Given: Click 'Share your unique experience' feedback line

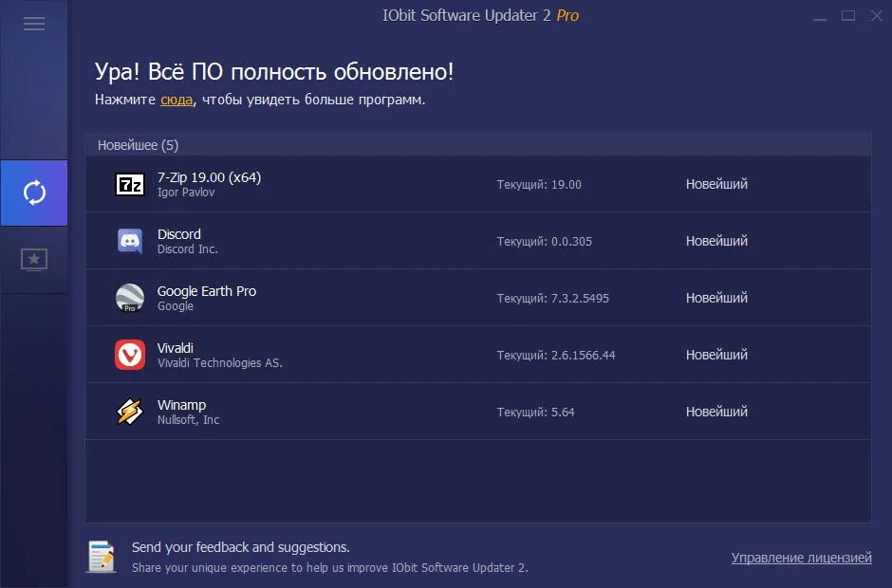Looking at the screenshot, I should (330, 567).
